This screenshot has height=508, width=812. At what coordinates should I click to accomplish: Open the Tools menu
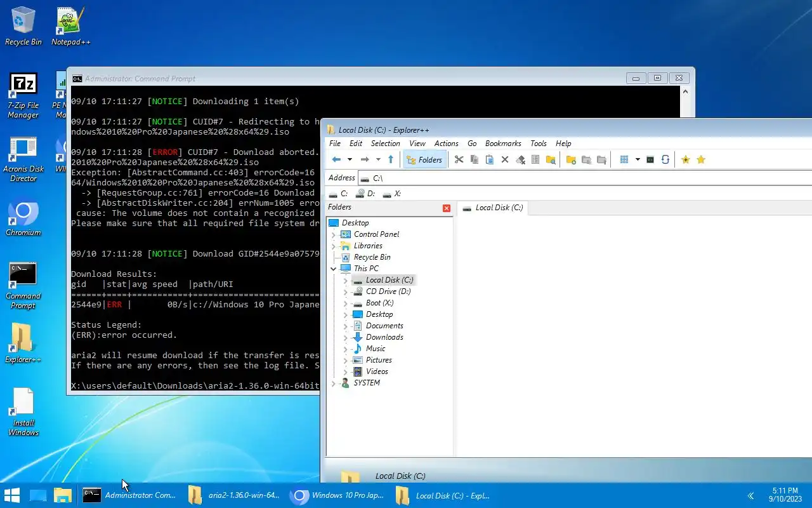click(539, 144)
